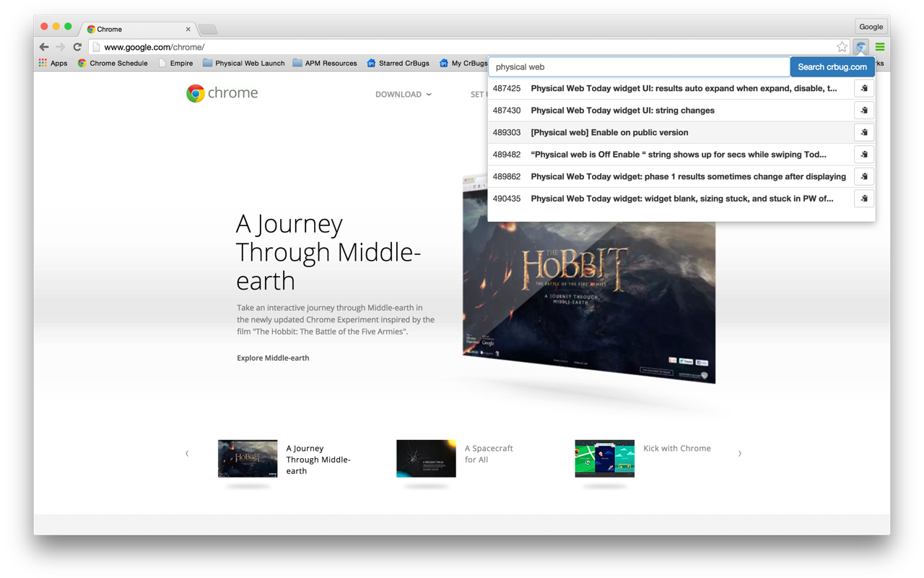
Task: Click the Explore Middle-earth link
Action: 273,358
